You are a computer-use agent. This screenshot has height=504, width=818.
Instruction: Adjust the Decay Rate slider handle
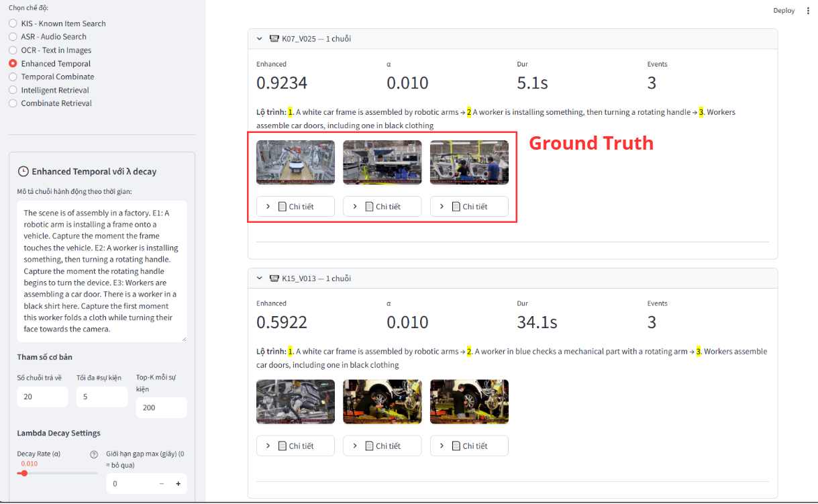coord(24,473)
